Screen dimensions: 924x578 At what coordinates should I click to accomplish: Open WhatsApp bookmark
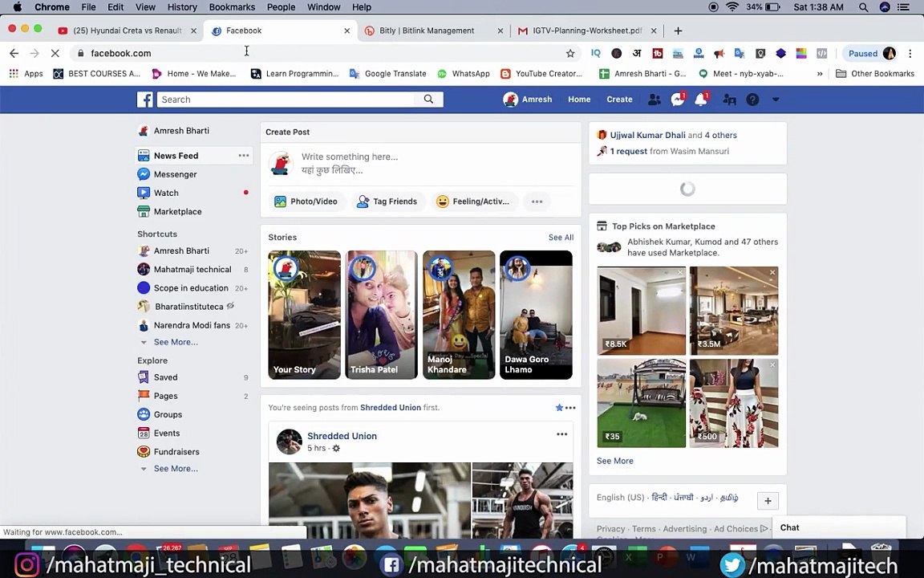[463, 74]
